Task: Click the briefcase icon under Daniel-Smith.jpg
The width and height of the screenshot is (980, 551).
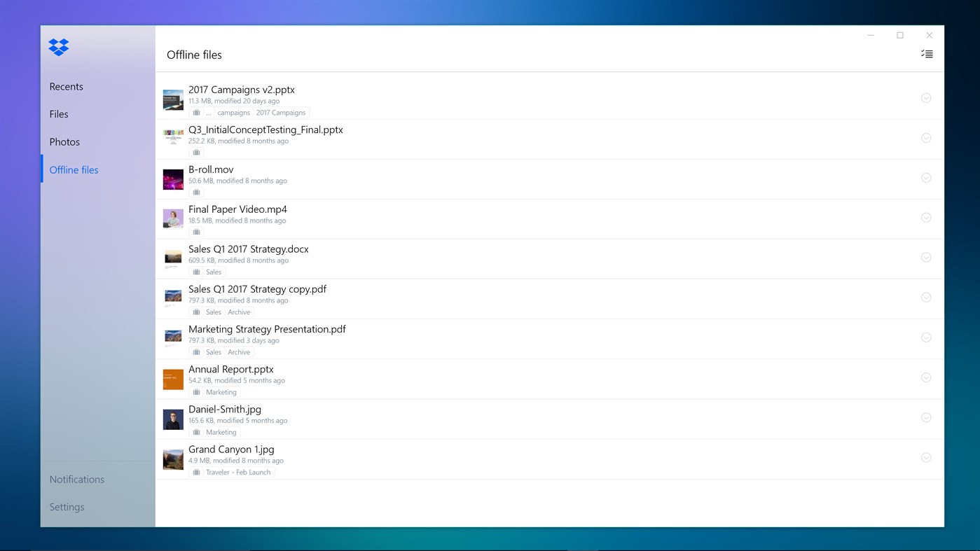Action: click(x=196, y=432)
